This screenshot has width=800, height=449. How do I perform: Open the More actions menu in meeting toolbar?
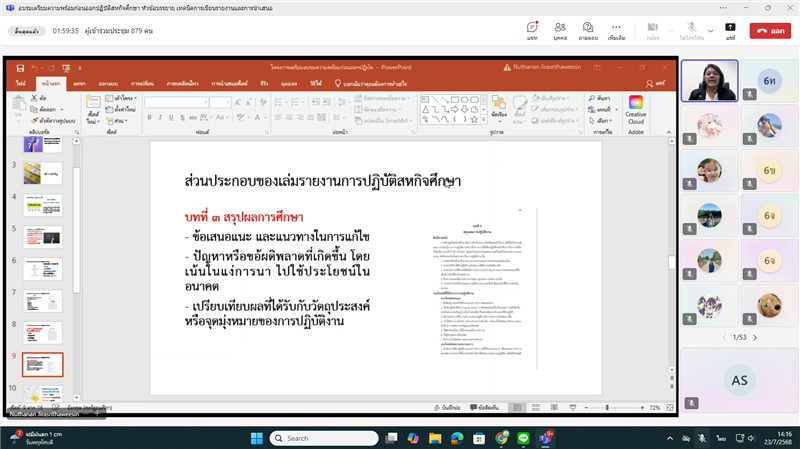[x=617, y=31]
